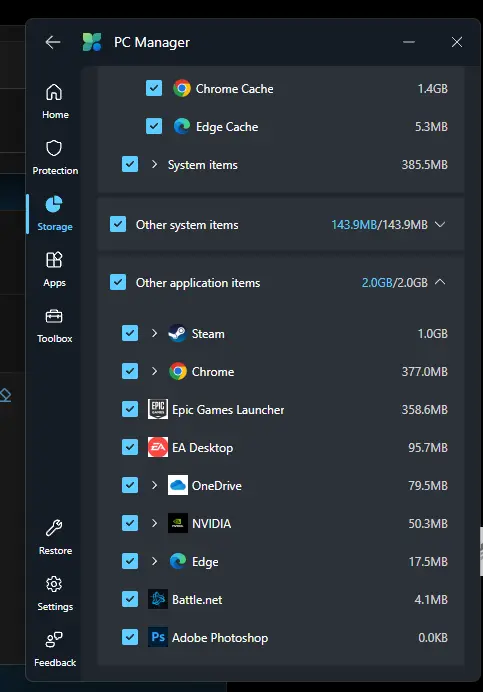
Task: Toggle the Other system items checkbox
Action: (118, 224)
